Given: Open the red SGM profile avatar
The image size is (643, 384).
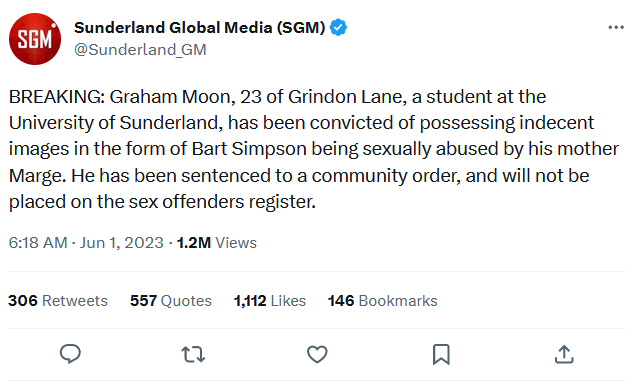Looking at the screenshot, I should click(35, 39).
